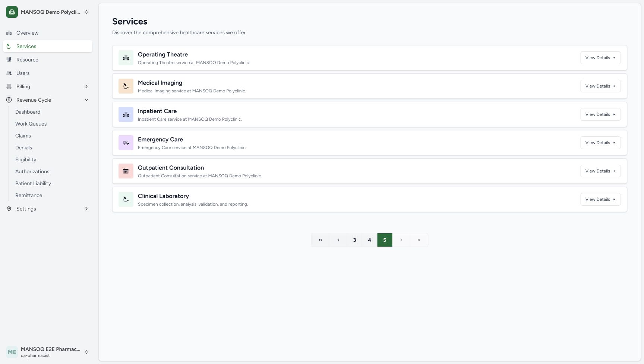The width and height of the screenshot is (644, 364).
Task: Open the Authorizations submenu item
Action: (32, 171)
